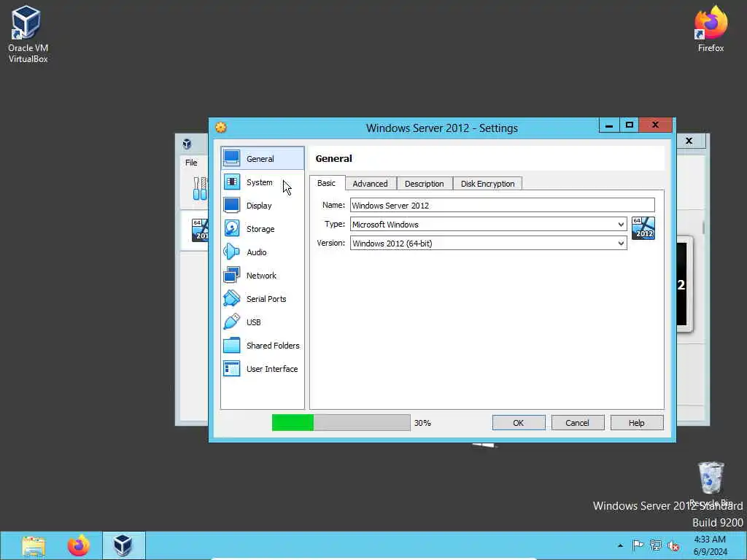The height and width of the screenshot is (560, 747).
Task: Open Help for settings dialog
Action: [x=636, y=423]
